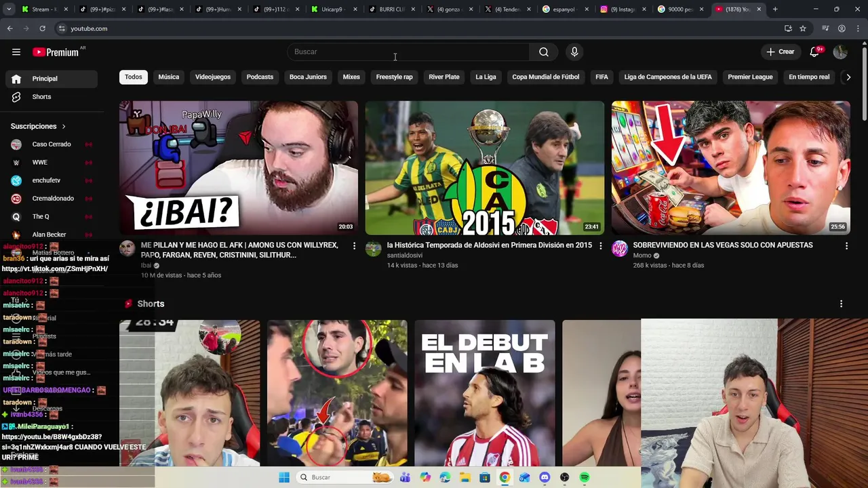
Task: Open the santialdosivi channel avatar
Action: pos(374,249)
